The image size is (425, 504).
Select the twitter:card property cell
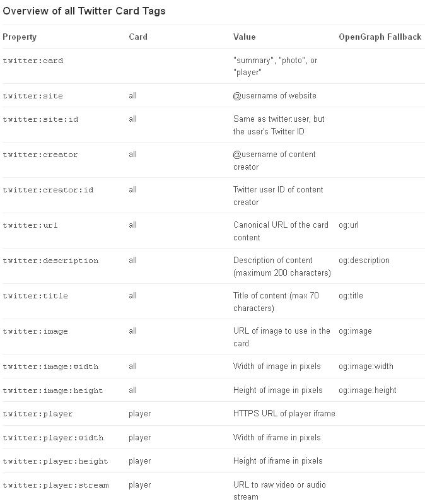coord(33,61)
